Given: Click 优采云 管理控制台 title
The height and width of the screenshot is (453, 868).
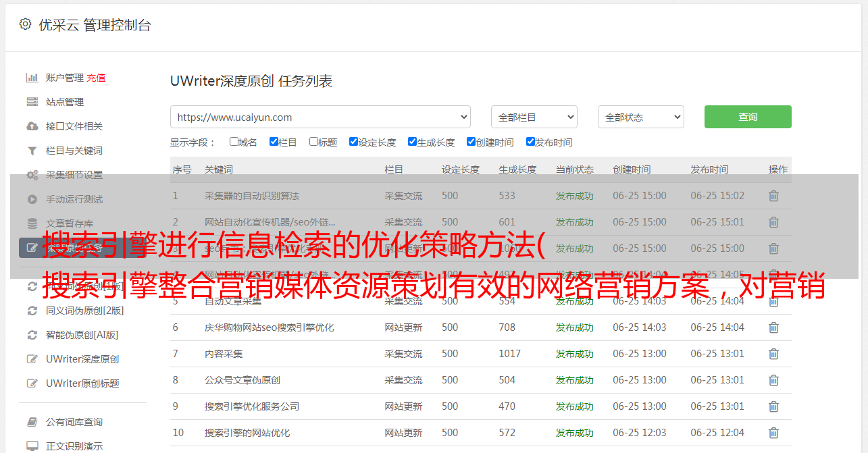Looking at the screenshot, I should pos(95,25).
